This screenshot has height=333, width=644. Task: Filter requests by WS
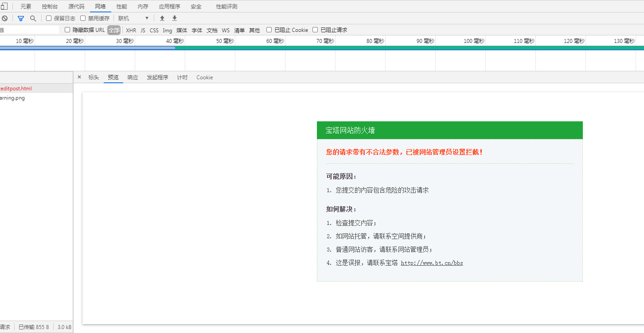[226, 30]
